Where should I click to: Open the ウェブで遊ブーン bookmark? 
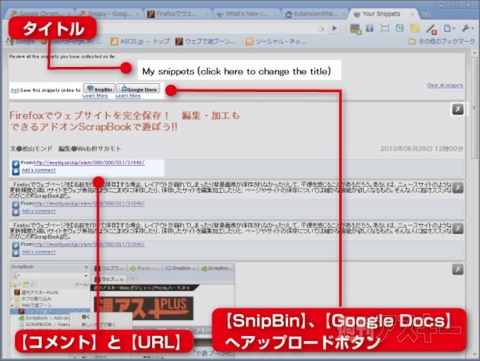click(206, 41)
